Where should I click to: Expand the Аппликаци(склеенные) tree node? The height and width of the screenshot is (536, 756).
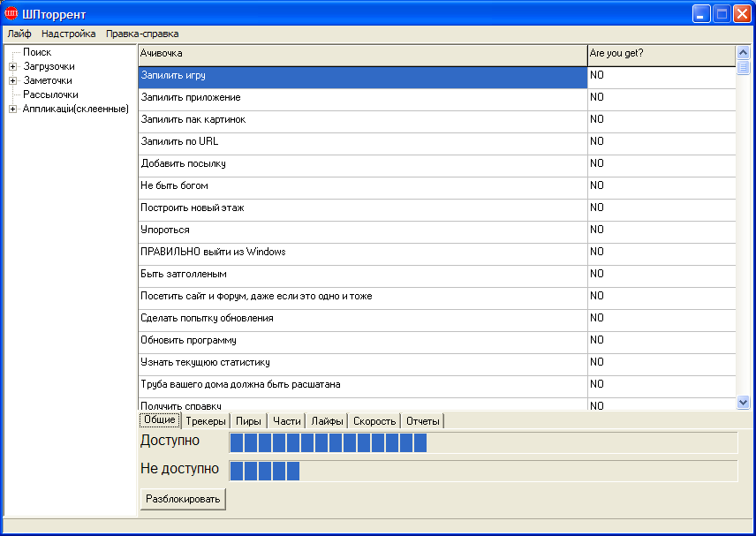[x=12, y=109]
